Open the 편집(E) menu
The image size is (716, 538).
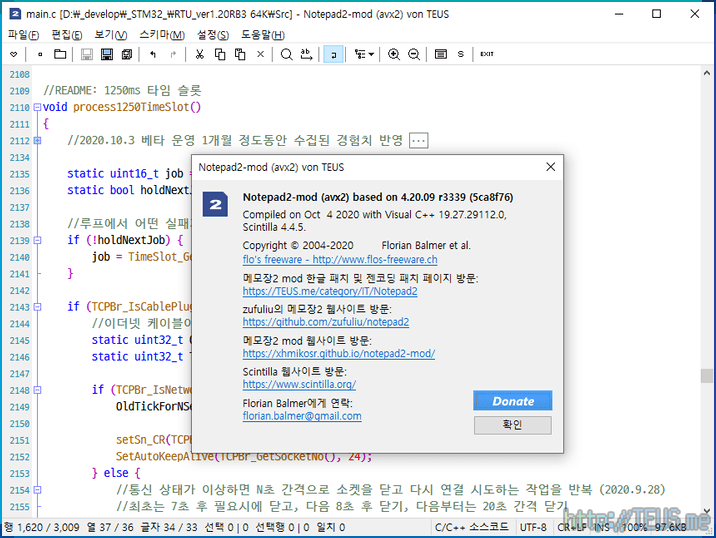tap(67, 35)
